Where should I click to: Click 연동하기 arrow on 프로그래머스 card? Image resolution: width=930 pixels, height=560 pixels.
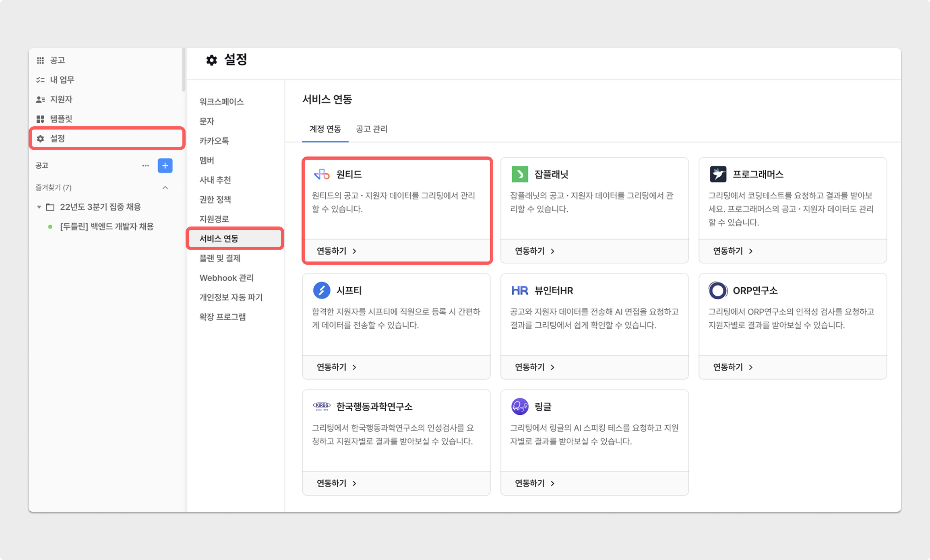tap(750, 251)
